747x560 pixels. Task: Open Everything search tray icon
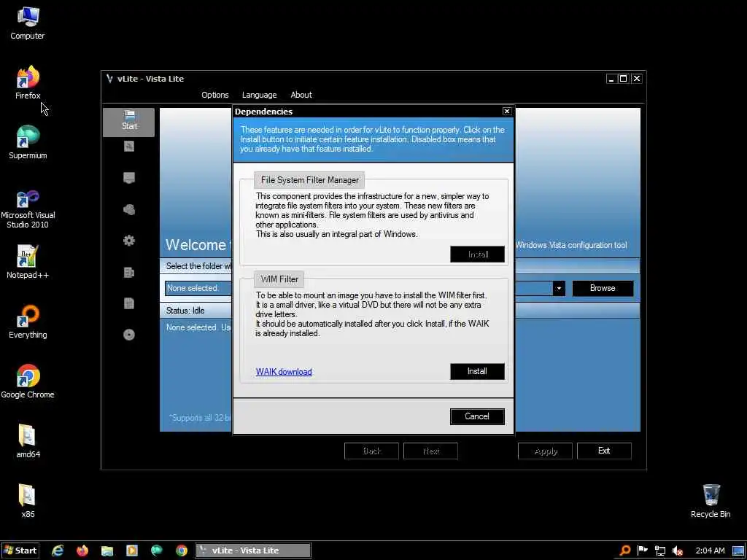[x=625, y=551]
